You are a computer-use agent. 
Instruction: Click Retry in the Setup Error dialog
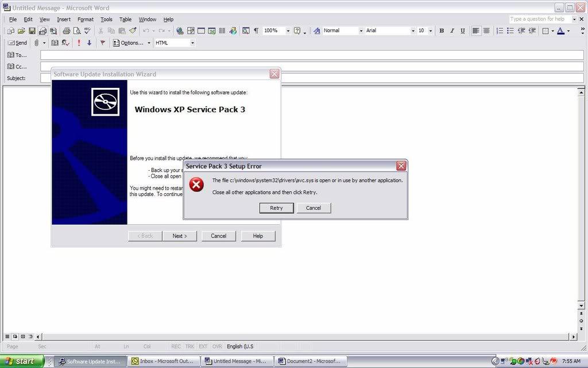(x=276, y=208)
